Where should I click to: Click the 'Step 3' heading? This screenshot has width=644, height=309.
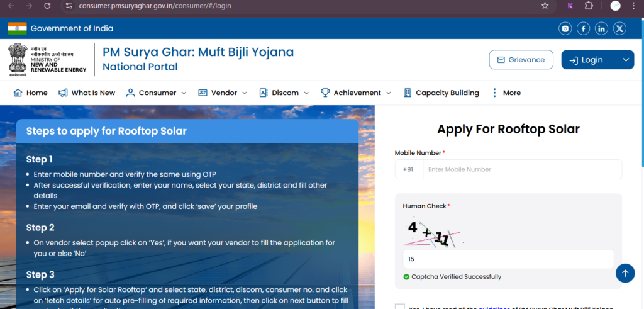[40, 274]
